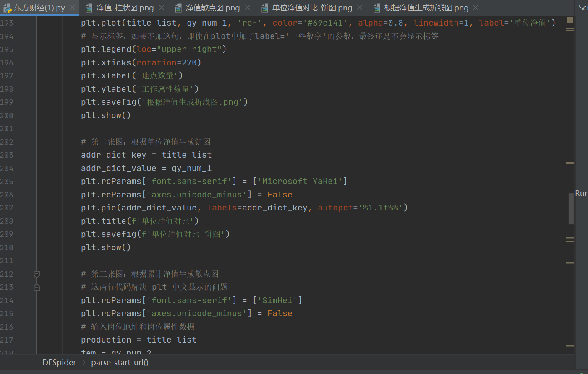Screen dimensions: 588x374
Task: Click the autopct='%1.1f%%' argument
Action: tap(361, 208)
